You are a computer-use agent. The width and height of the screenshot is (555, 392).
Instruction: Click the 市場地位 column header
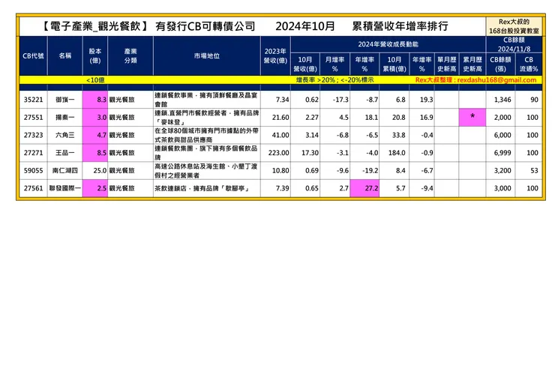point(207,56)
